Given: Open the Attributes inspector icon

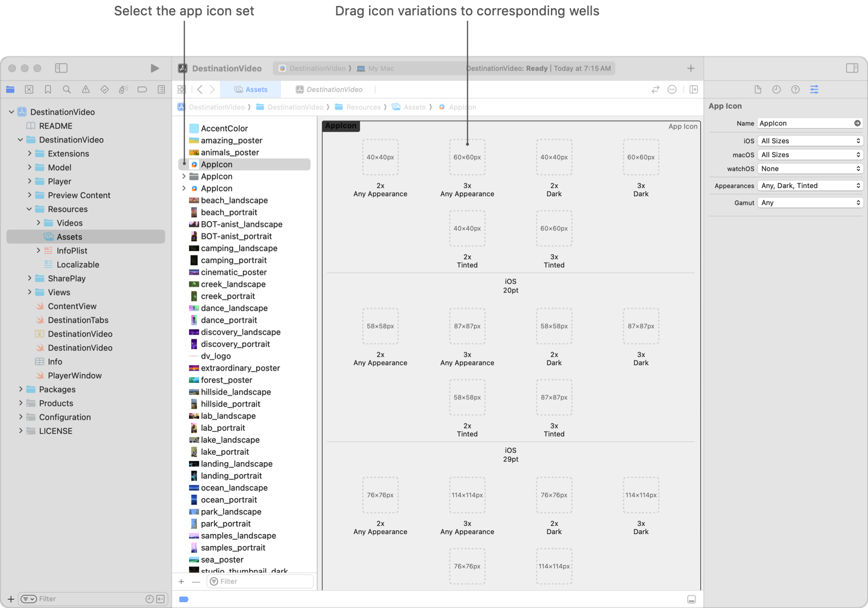Looking at the screenshot, I should [814, 90].
